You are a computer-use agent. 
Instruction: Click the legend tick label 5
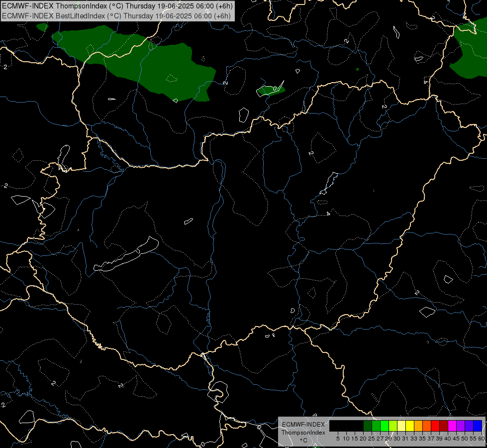point(338,439)
